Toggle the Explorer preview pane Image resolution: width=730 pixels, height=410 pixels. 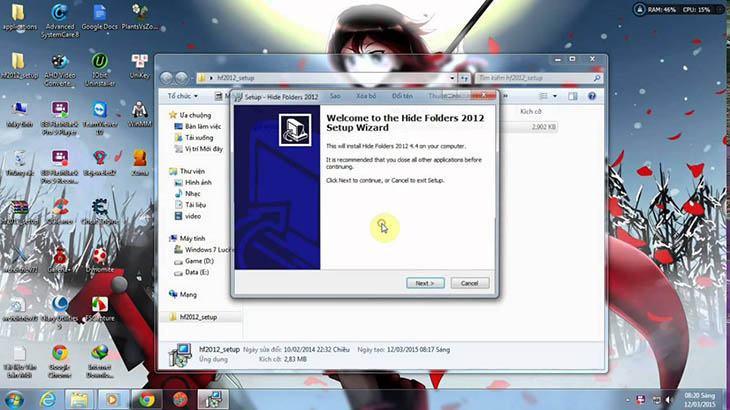(x=573, y=96)
